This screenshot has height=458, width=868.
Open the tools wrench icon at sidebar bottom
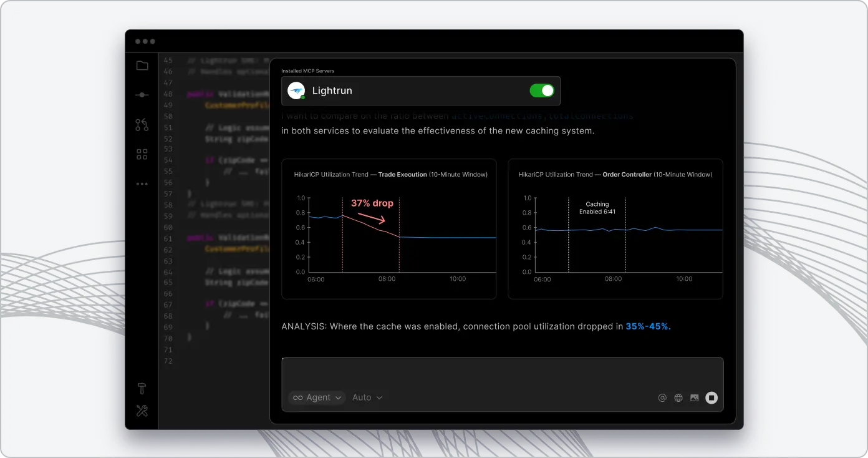point(142,411)
